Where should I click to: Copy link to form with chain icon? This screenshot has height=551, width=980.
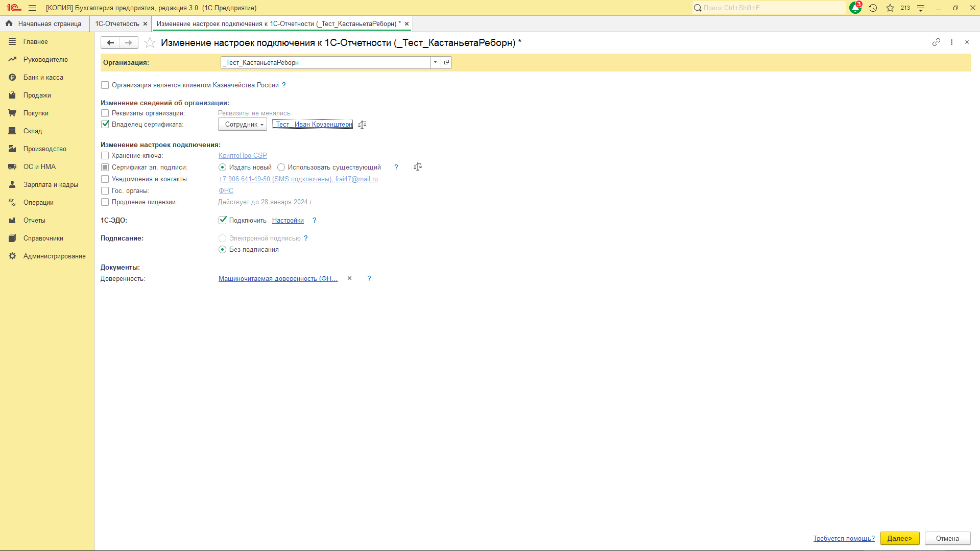(x=936, y=42)
